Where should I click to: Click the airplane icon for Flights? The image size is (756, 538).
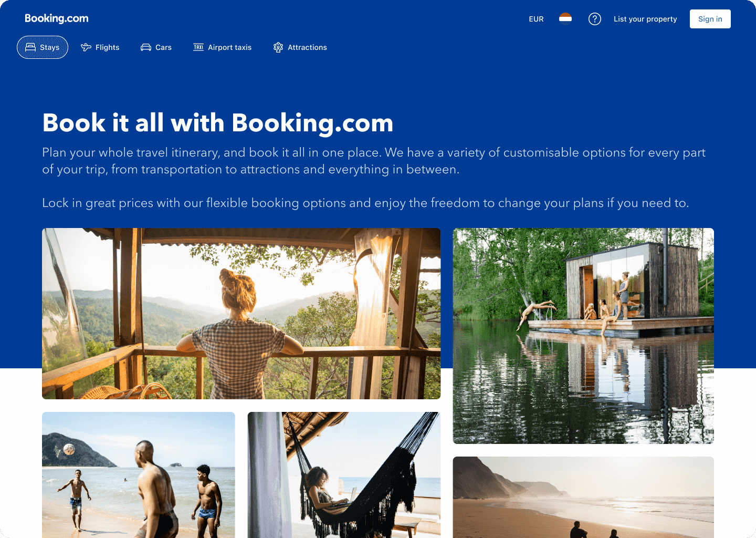86,47
